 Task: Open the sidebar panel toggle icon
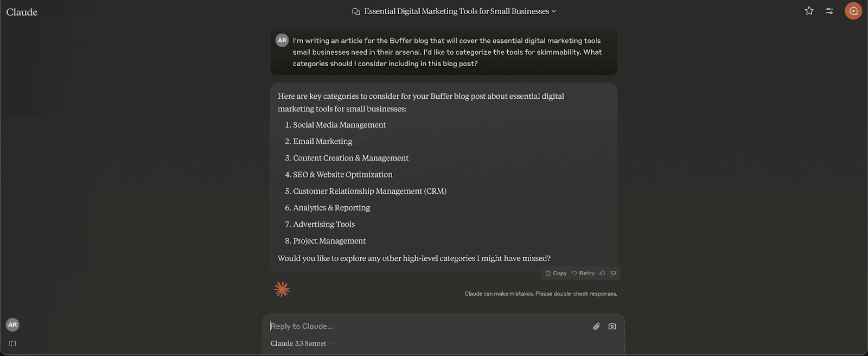[x=12, y=344]
